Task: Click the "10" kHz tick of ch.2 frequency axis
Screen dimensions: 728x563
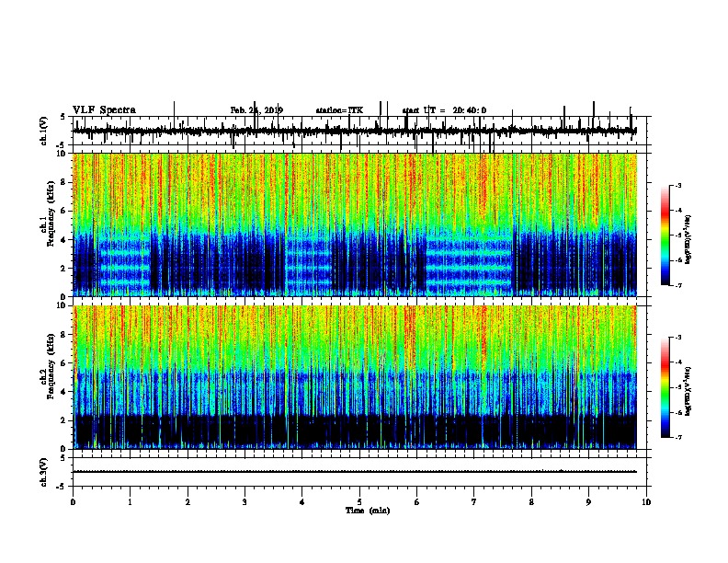Action: (x=63, y=305)
